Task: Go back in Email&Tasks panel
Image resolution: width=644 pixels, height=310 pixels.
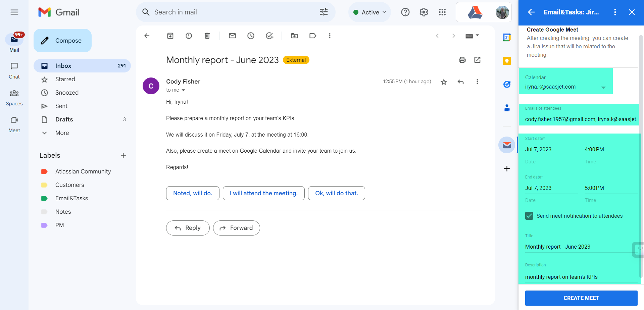Action: [x=531, y=12]
